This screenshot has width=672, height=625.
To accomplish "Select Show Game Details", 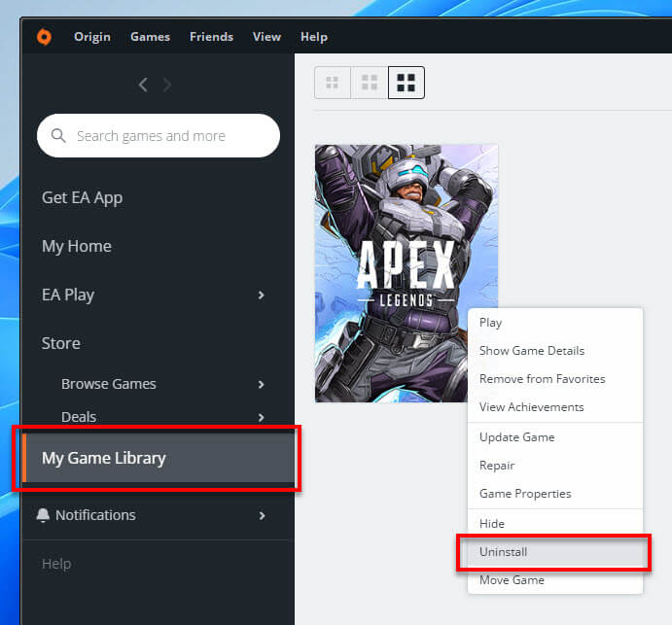I will pyautogui.click(x=555, y=351).
